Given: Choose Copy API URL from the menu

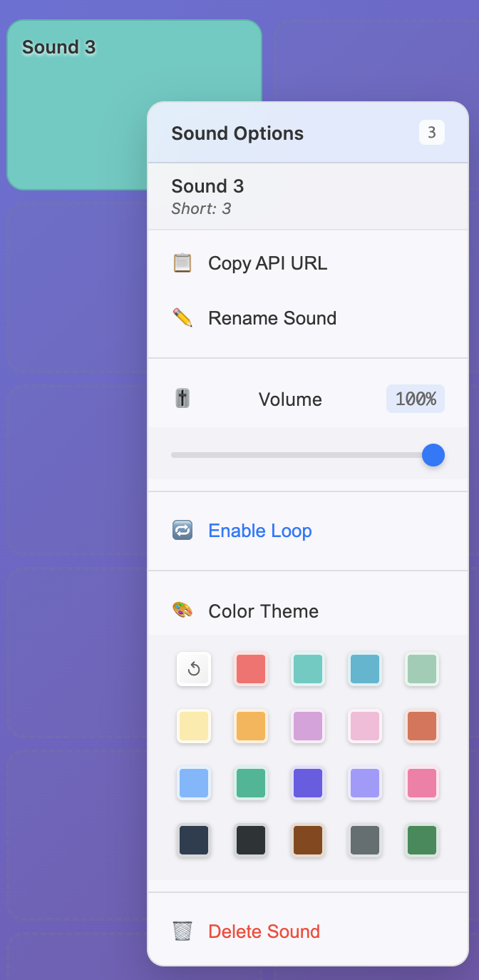Looking at the screenshot, I should (267, 262).
